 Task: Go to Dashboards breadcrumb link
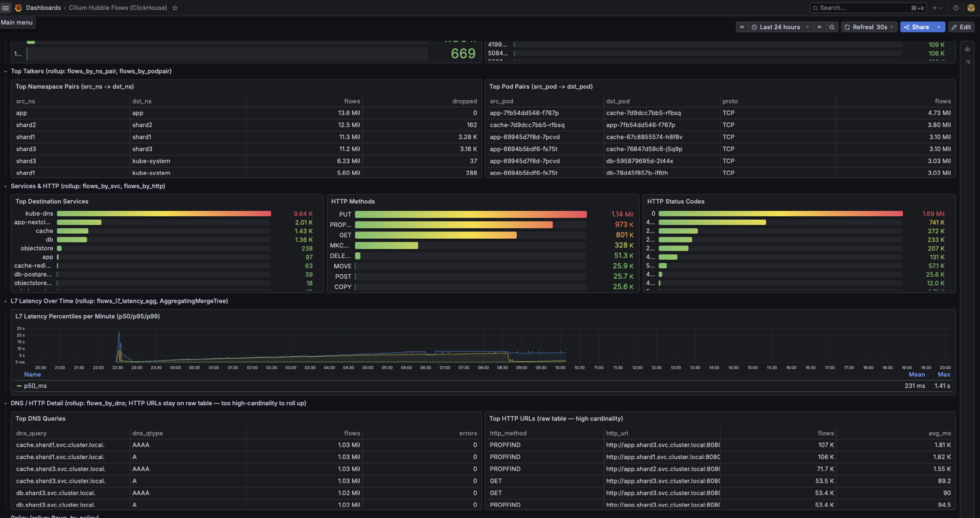click(43, 8)
